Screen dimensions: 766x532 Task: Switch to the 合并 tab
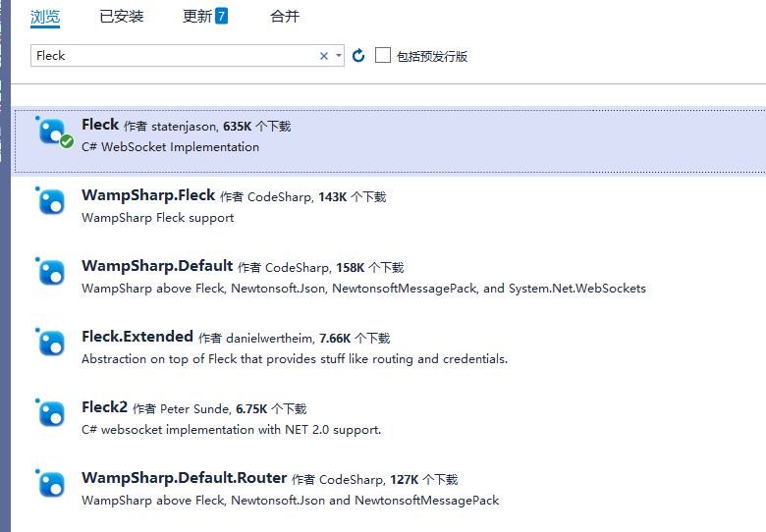(x=285, y=17)
